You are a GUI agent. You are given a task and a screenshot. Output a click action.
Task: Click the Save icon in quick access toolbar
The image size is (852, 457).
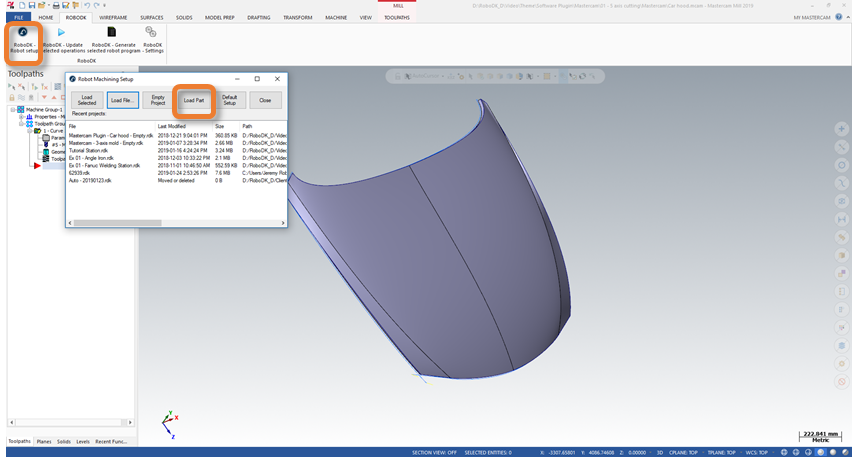coord(33,6)
